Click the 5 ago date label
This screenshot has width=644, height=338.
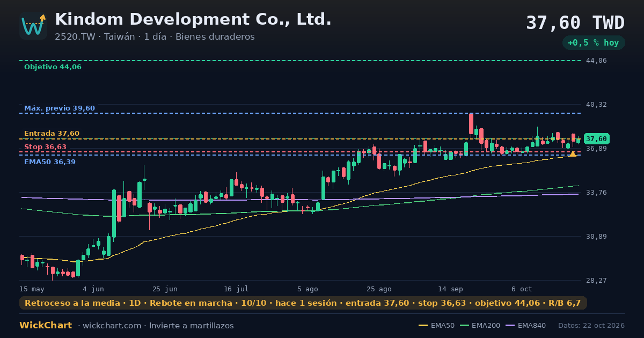(x=308, y=289)
